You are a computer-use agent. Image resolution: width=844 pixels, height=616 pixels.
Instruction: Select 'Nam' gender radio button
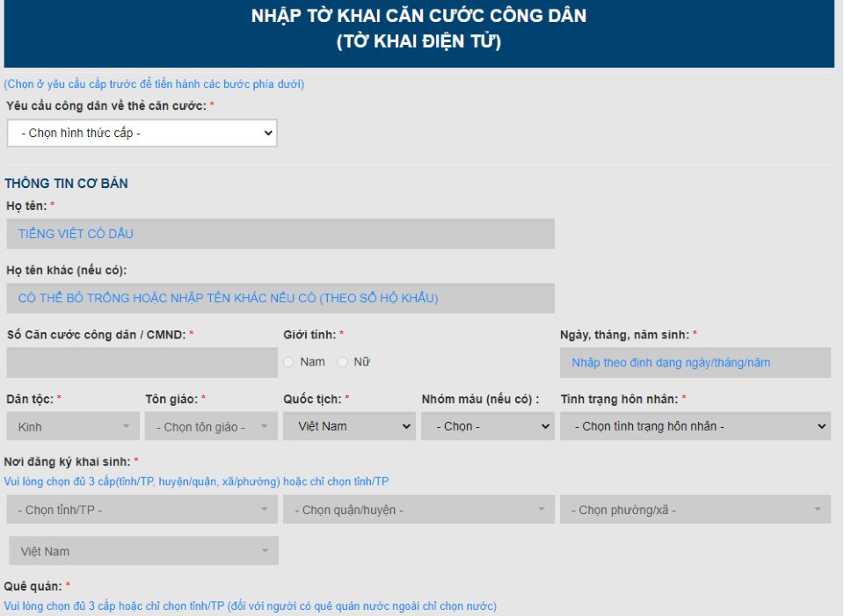pyautogui.click(x=287, y=361)
